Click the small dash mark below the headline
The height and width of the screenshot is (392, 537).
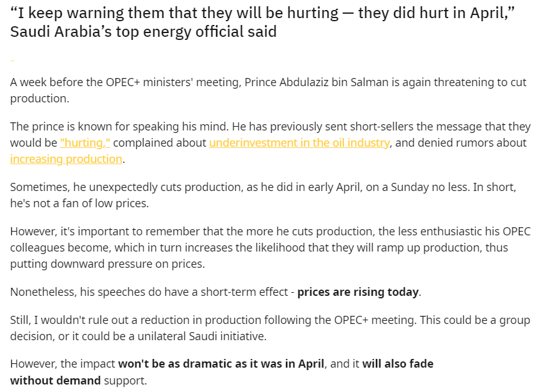point(12,60)
